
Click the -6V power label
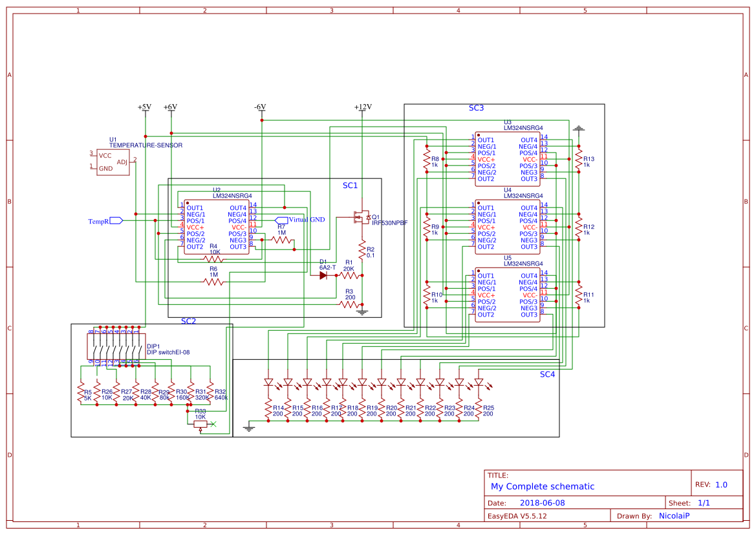tap(261, 107)
